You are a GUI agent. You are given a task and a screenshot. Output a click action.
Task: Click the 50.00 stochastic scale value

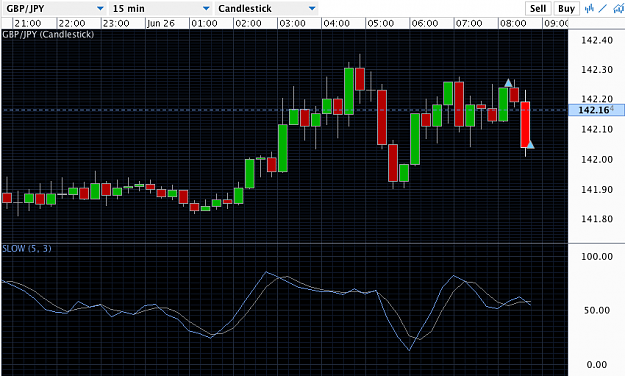coord(597,310)
